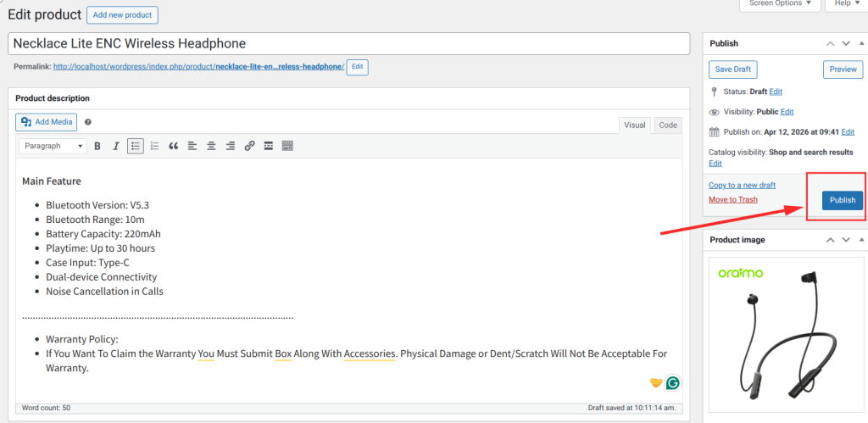Switch to the Visual editor tab

pyautogui.click(x=634, y=125)
